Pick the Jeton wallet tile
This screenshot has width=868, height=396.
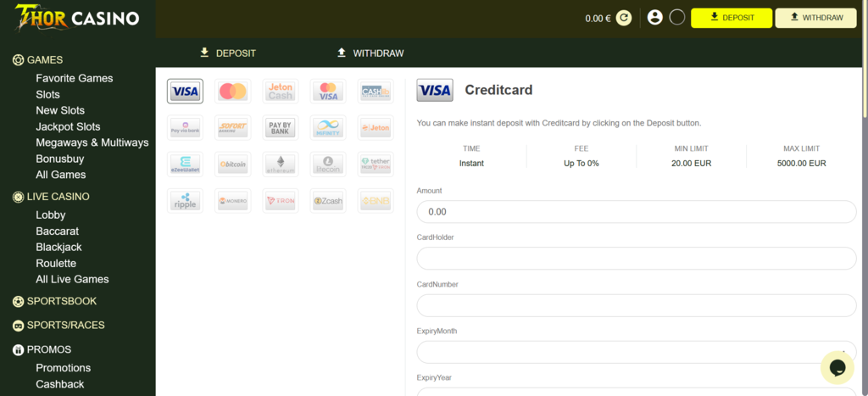376,128
